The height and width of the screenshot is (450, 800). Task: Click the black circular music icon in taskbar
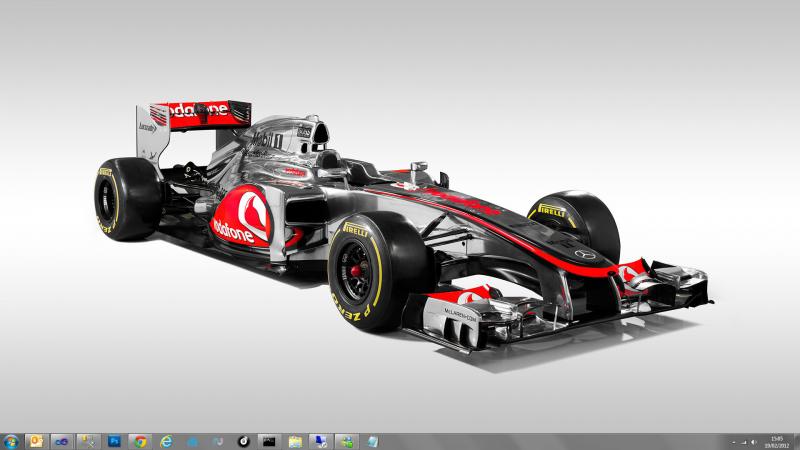(243, 442)
